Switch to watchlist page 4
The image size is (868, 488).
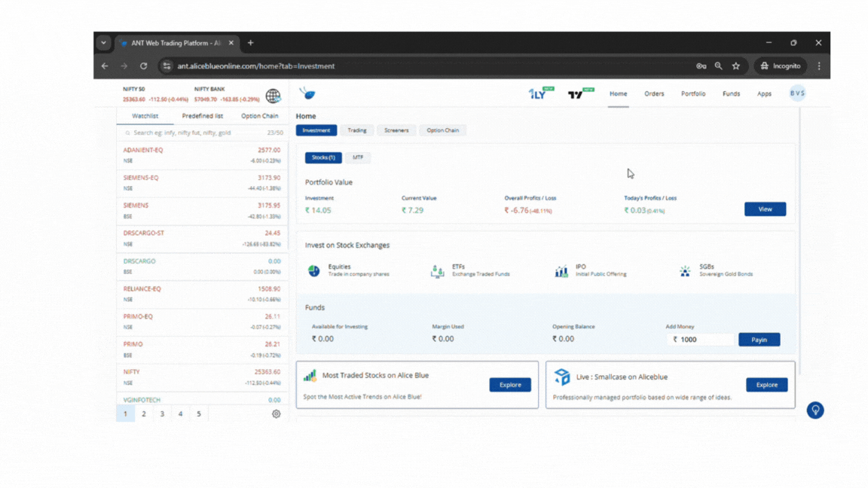click(181, 414)
